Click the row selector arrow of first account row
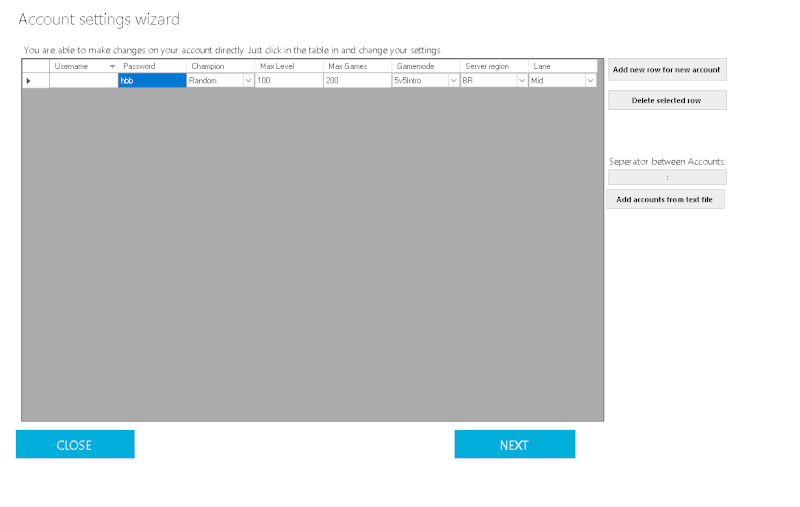Screen dimensions: 800x507 pyautogui.click(x=29, y=81)
